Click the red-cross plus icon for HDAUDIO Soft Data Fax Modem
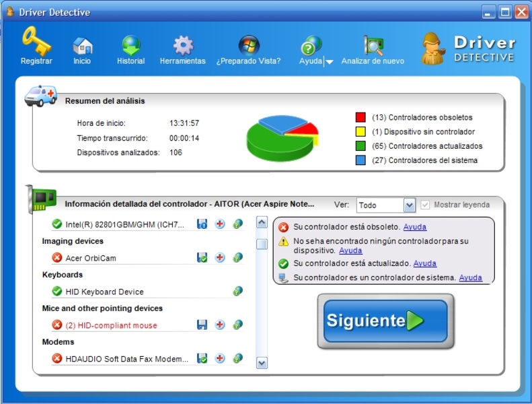Viewport: 532px width, 404px height. (220, 358)
